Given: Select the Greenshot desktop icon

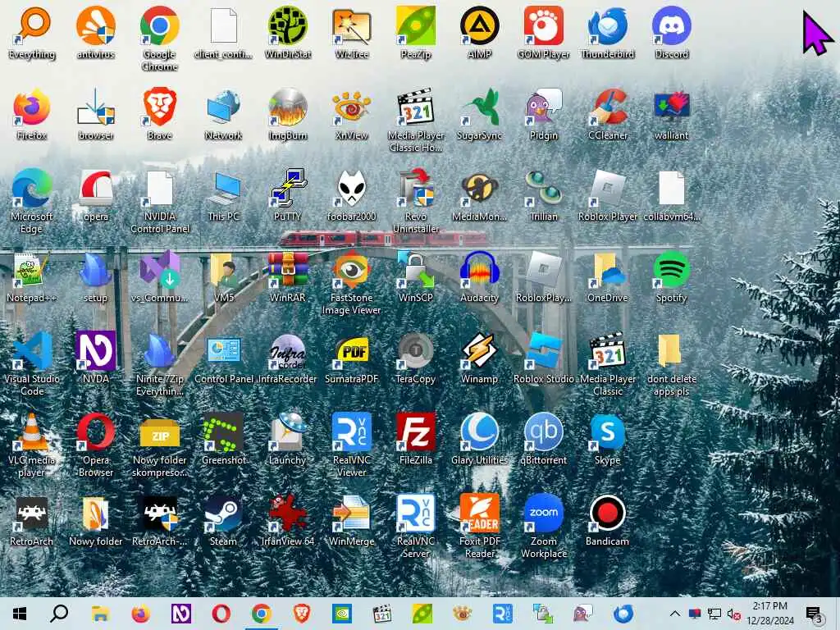Looking at the screenshot, I should 224,439.
